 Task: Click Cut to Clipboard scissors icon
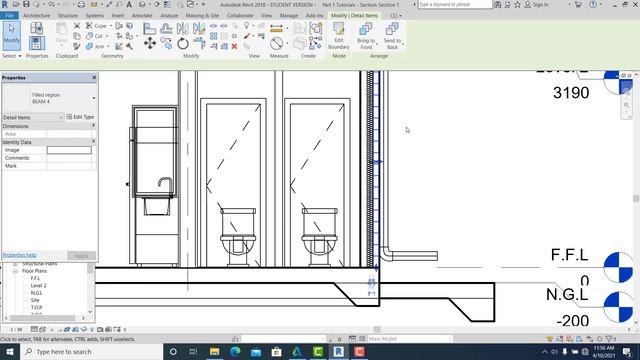[x=77, y=26]
